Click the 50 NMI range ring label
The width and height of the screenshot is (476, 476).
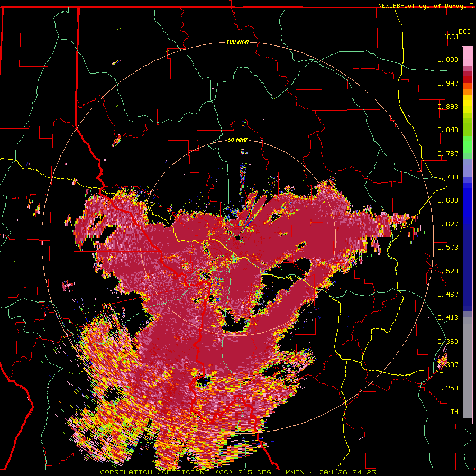(x=237, y=140)
